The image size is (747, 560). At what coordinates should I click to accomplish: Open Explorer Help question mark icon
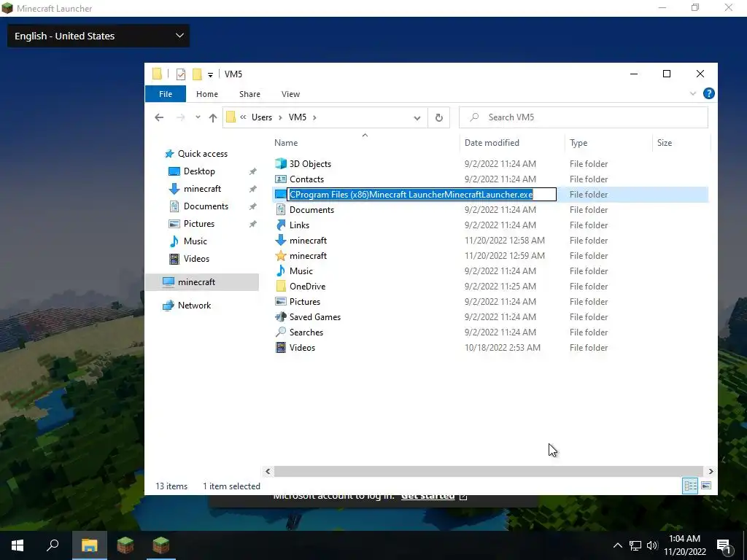(x=709, y=93)
